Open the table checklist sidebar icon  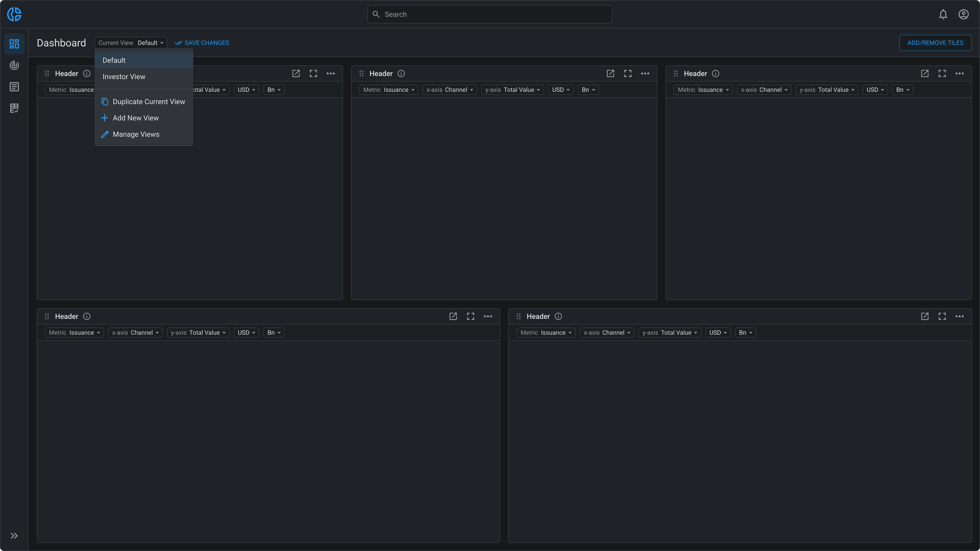pos(14,108)
